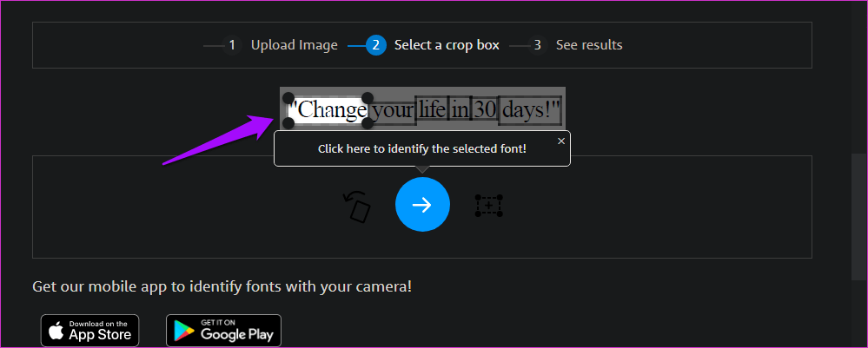Click bottom-right handle of the Change crop box
The height and width of the screenshot is (348, 868).
[368, 123]
